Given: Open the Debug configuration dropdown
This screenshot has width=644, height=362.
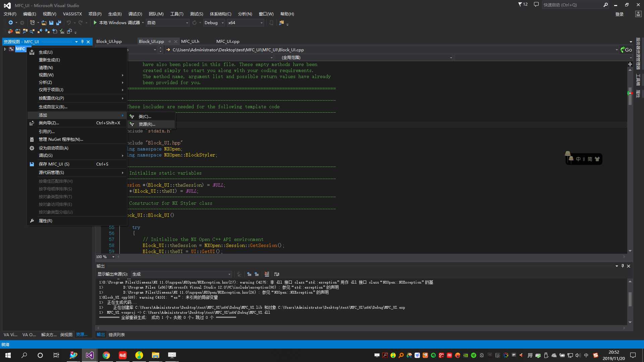Looking at the screenshot, I should pos(214,22).
